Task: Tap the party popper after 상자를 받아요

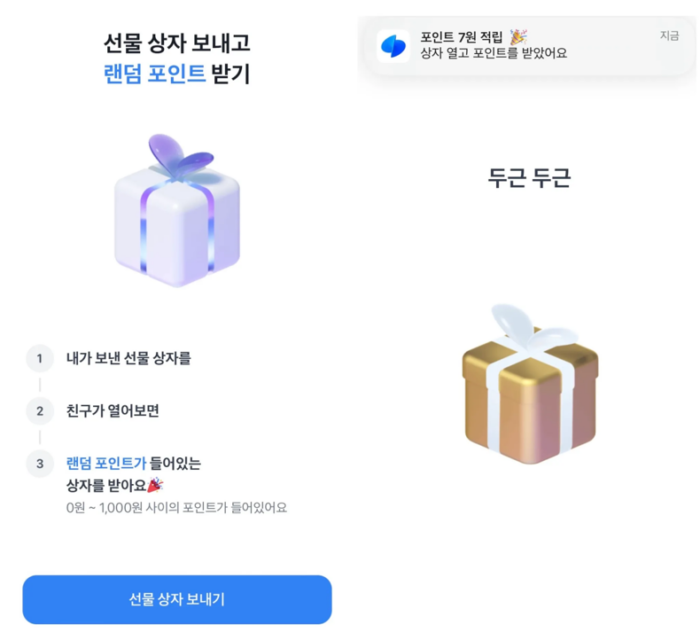Action: point(155,485)
